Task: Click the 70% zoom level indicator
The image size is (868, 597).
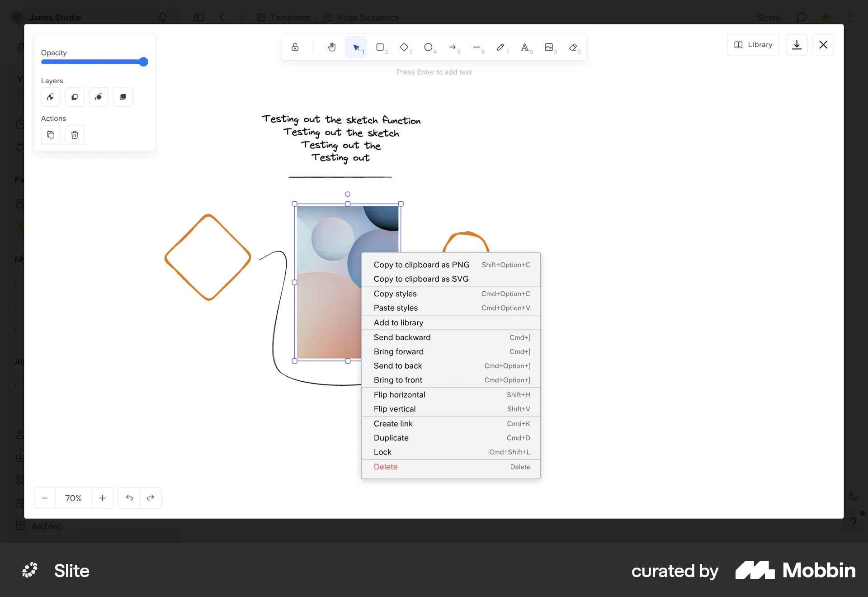Action: (73, 498)
